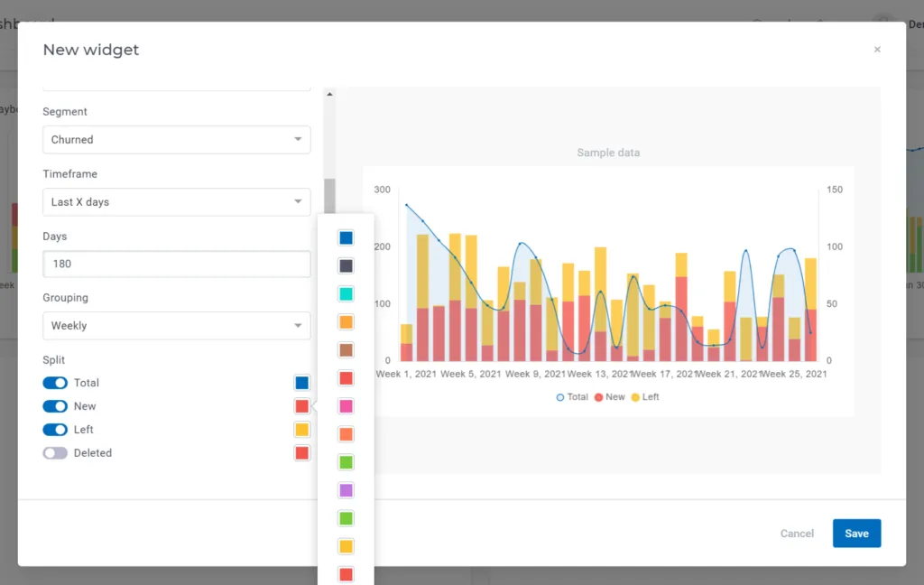
Task: Click the 'Week 25, 2021' axis label
Action: (x=794, y=374)
